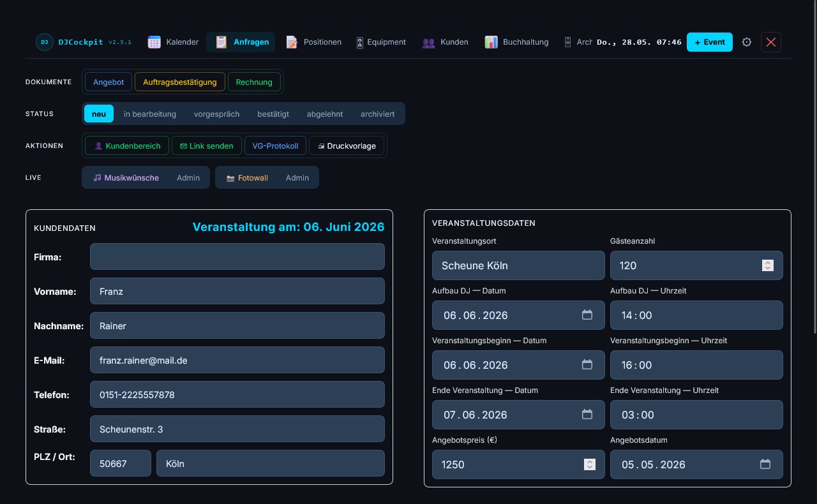Set status to abgelehnt
Screen dimensions: 817x504
[325, 114]
